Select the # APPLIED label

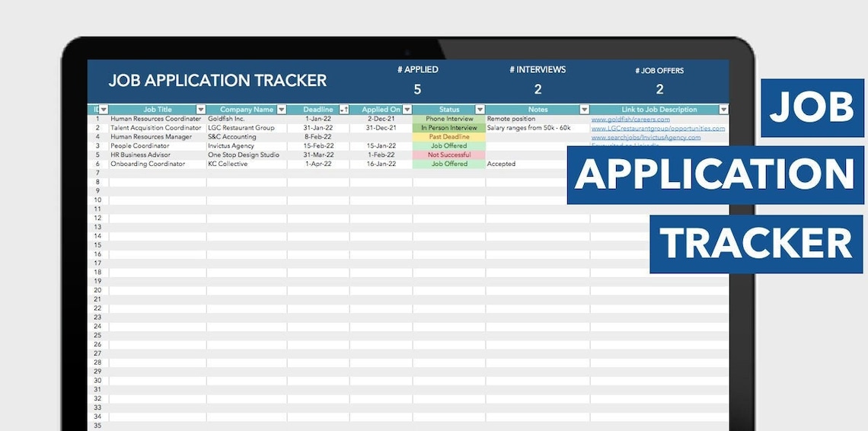click(x=418, y=70)
